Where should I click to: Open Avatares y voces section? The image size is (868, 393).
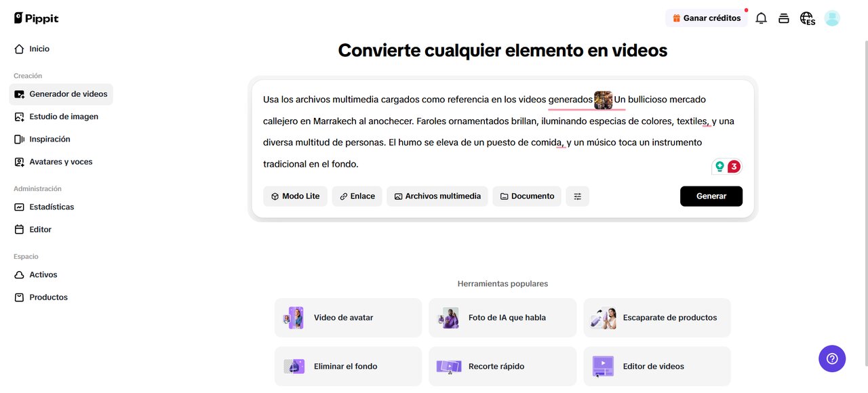60,162
